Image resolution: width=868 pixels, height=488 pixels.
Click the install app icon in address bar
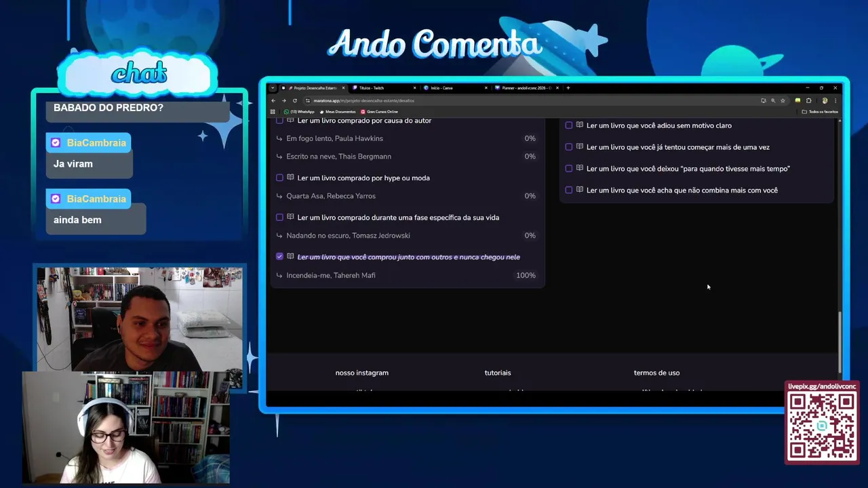click(x=764, y=100)
